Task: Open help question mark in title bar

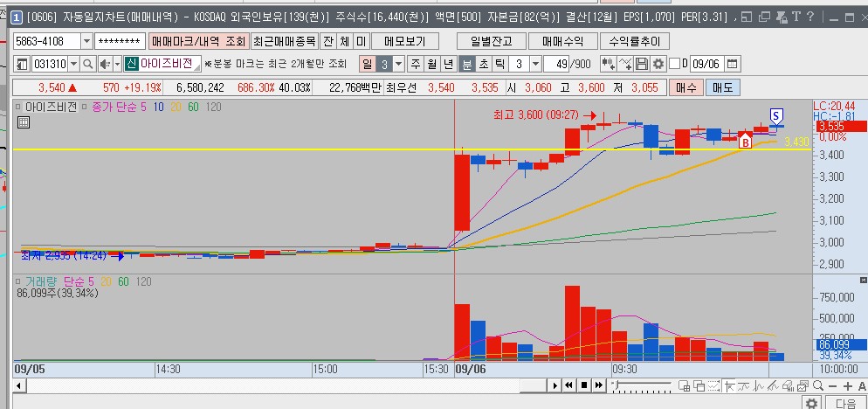Action: (x=810, y=17)
